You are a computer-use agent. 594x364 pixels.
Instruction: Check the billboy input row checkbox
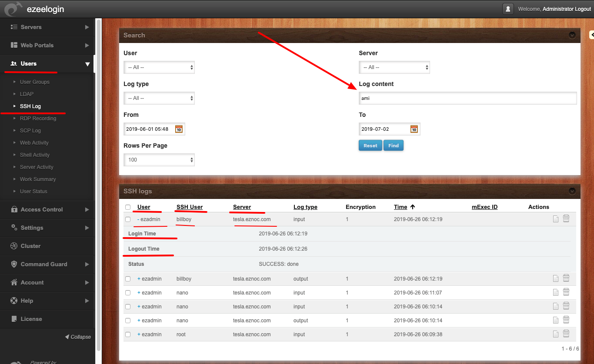pyautogui.click(x=128, y=219)
